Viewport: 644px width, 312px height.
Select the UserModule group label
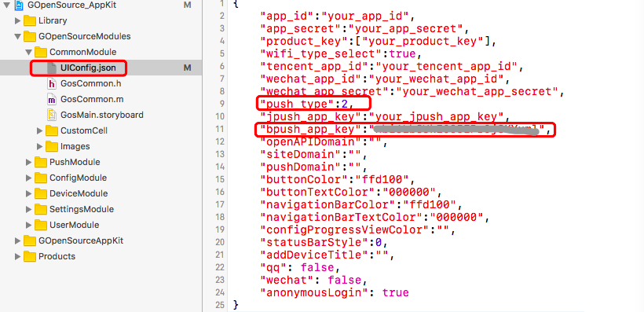[x=74, y=225]
